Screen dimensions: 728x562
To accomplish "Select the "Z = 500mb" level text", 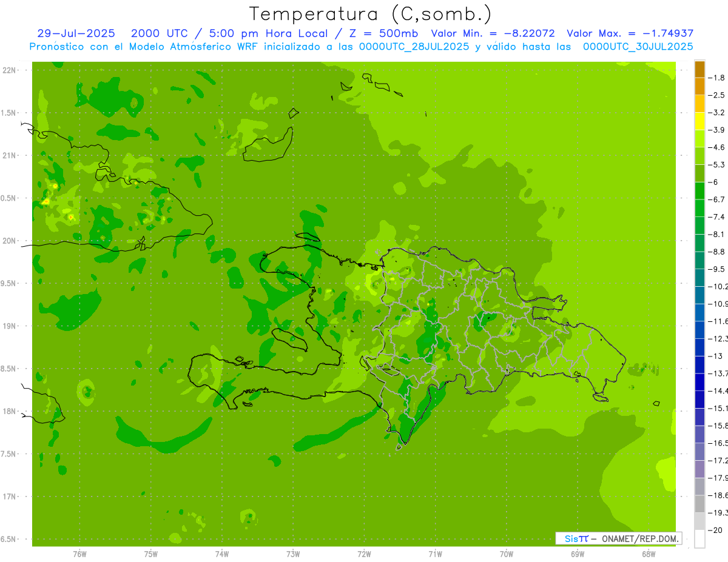I will tap(383, 34).
